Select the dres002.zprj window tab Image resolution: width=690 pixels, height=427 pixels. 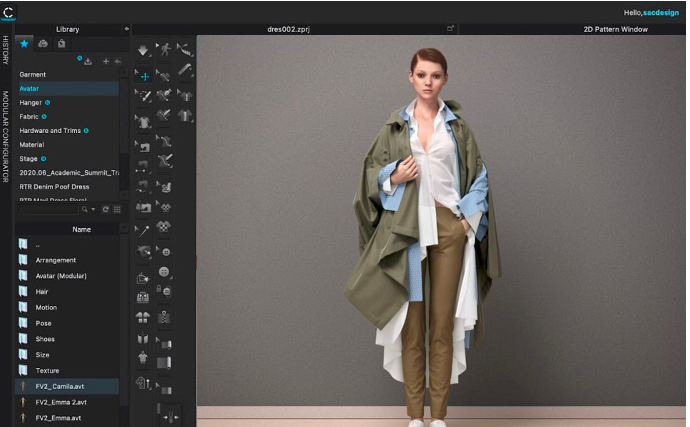(x=289, y=29)
